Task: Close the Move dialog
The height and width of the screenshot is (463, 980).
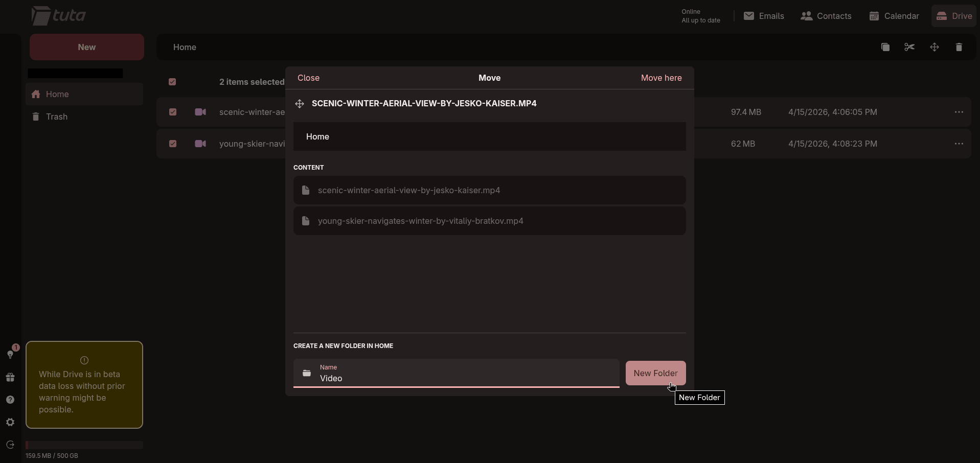Action: coord(308,78)
